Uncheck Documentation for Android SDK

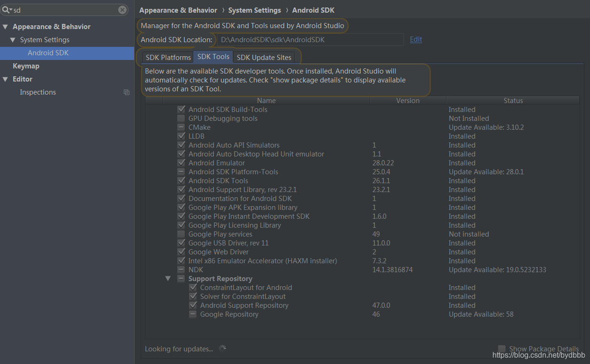pyautogui.click(x=181, y=199)
